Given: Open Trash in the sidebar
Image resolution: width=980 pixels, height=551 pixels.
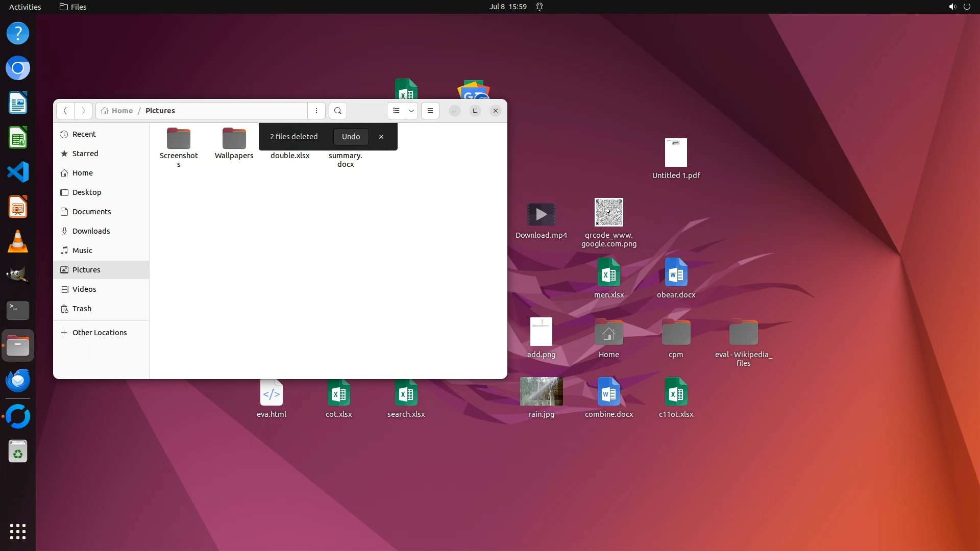Looking at the screenshot, I should pos(82,309).
